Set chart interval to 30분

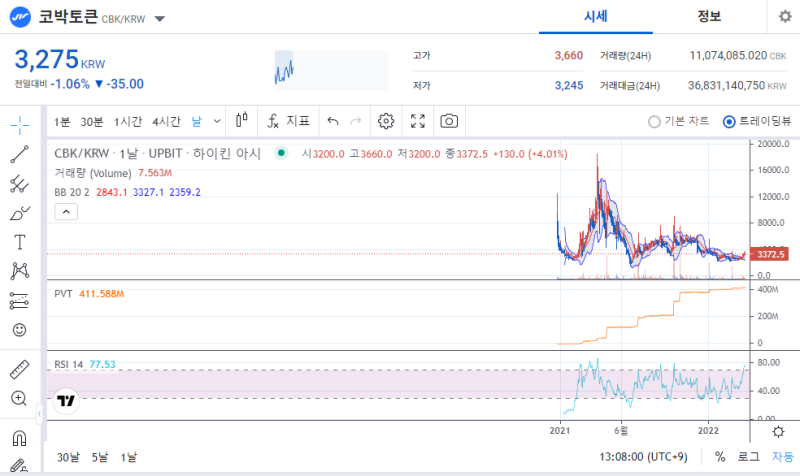(92, 122)
